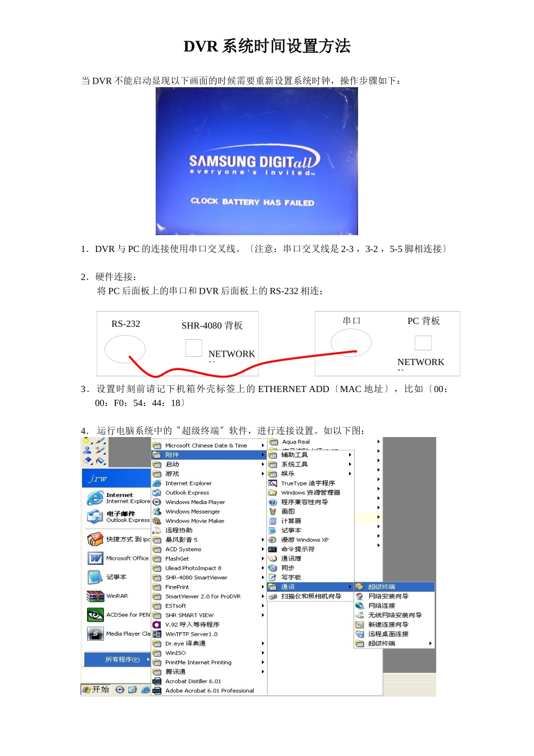Launch Media Player Classic
This screenshot has height=756, width=534.
tap(119, 633)
